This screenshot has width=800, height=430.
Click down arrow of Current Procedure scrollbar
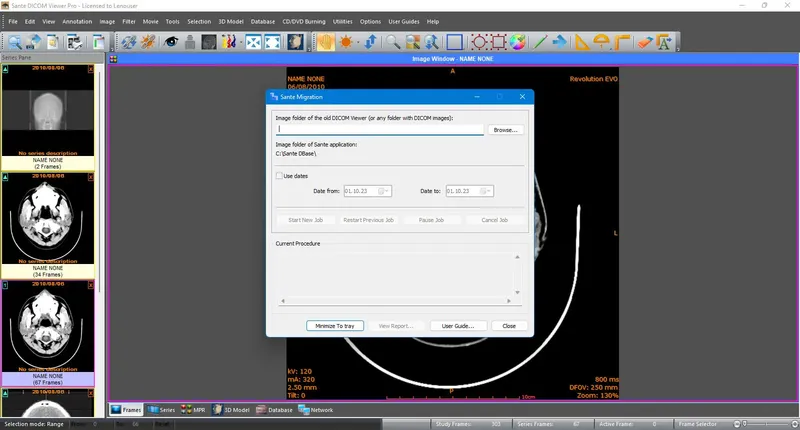(x=517, y=293)
